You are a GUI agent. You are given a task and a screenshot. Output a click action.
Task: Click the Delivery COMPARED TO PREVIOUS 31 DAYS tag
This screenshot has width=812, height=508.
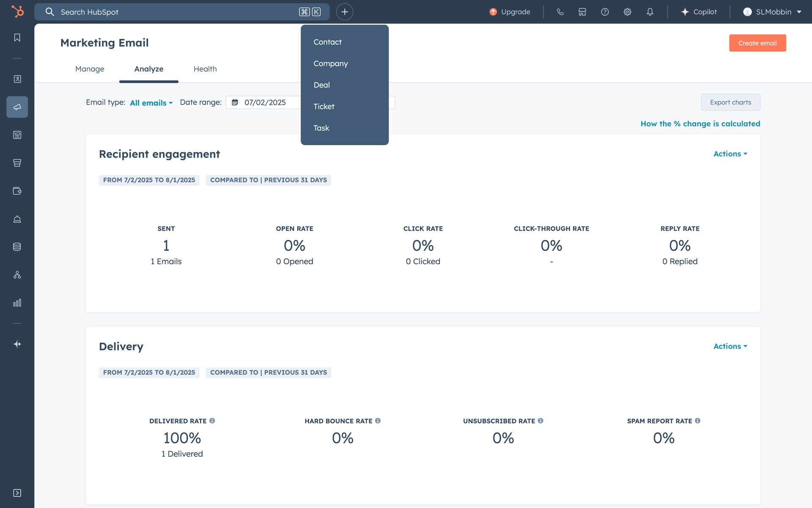tap(269, 373)
